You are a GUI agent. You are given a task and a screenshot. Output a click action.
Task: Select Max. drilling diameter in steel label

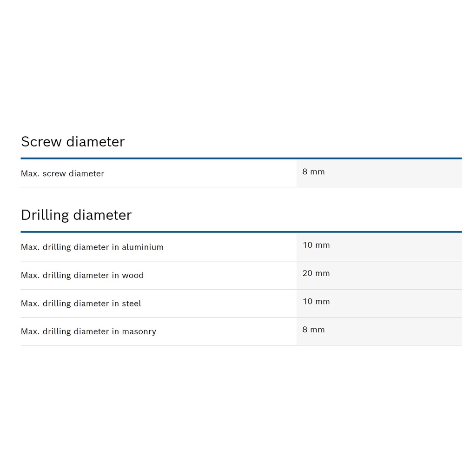pyautogui.click(x=81, y=304)
